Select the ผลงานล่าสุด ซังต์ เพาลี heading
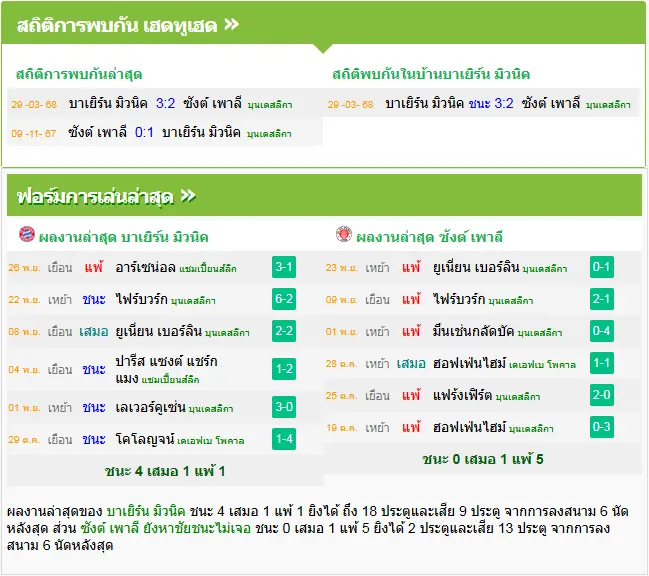Viewport: 649px width, 576px height. click(x=430, y=237)
